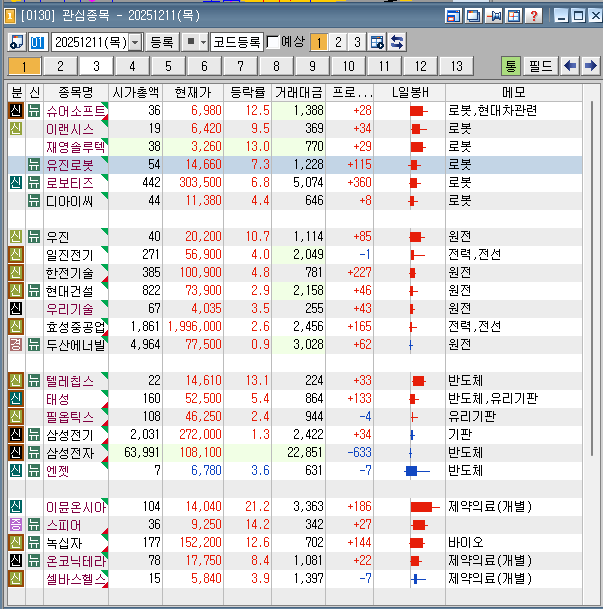
Task: Switch to group tab 5
Action: coord(168,66)
